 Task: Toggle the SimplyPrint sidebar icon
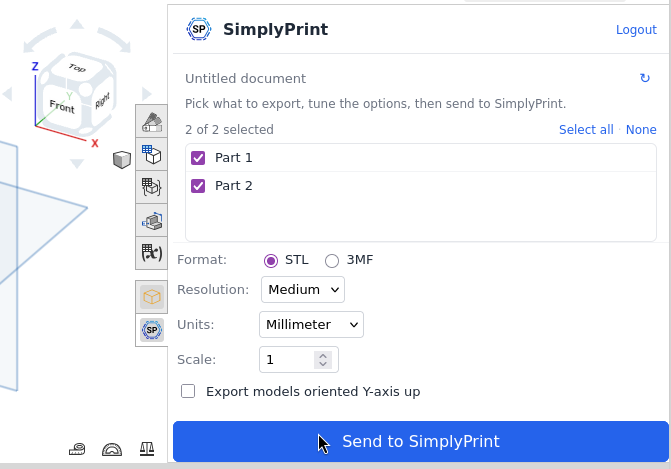(152, 330)
